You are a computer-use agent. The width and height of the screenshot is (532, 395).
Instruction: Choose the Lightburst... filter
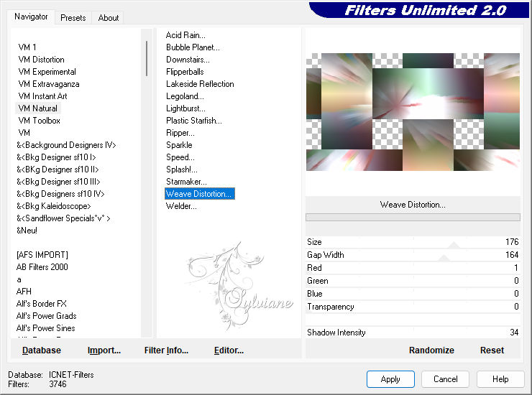click(x=185, y=108)
